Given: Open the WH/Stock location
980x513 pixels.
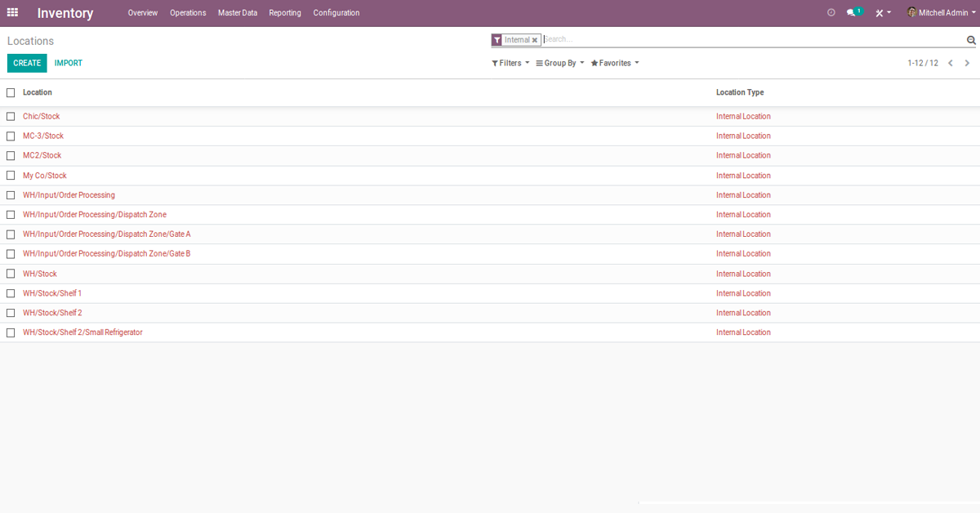Looking at the screenshot, I should [40, 274].
